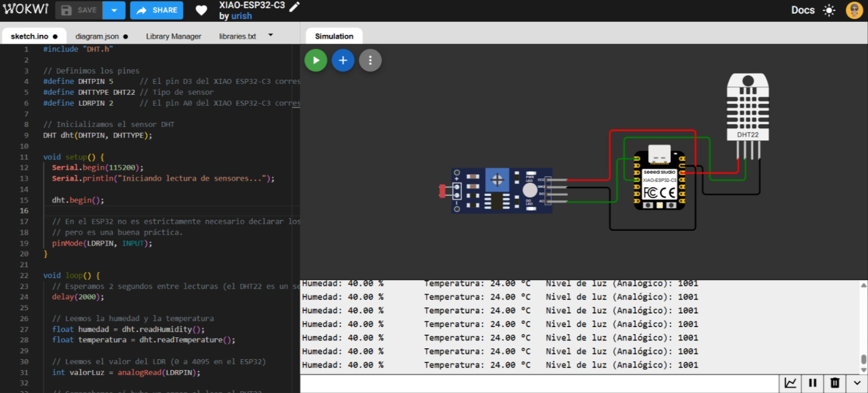Open the dropdown arrow next to SAVE
868x393 pixels.
[x=114, y=10]
